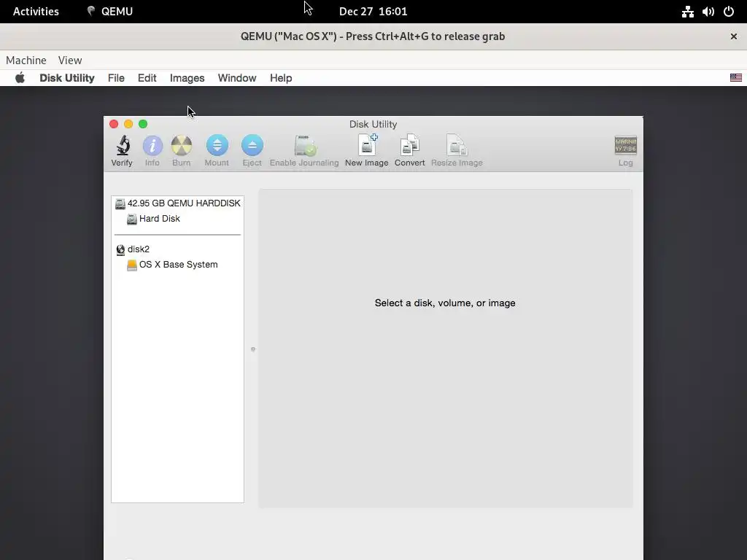Open the Window menu
This screenshot has width=747, height=560.
237,78
